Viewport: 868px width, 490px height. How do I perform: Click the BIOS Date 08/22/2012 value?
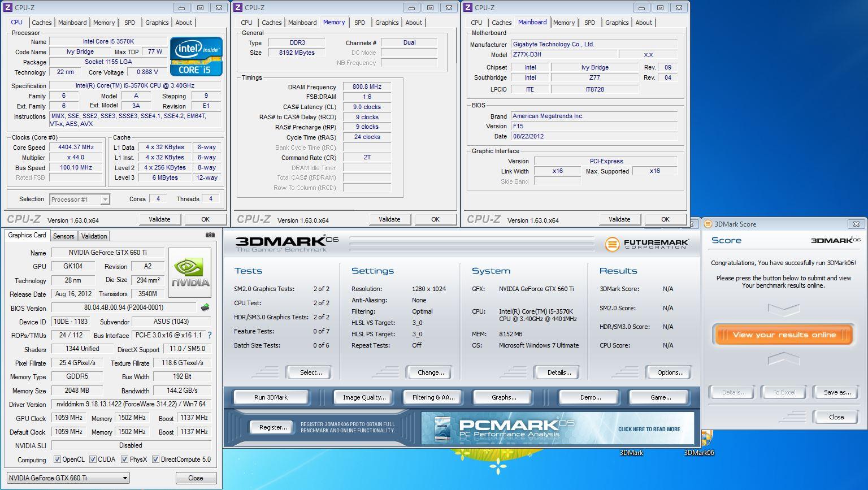point(594,136)
